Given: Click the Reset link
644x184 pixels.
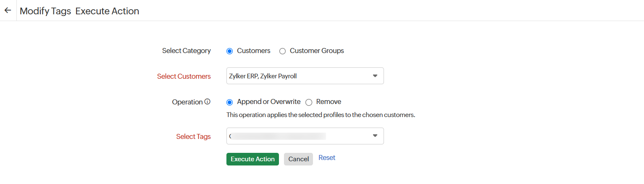Looking at the screenshot, I should (x=327, y=158).
